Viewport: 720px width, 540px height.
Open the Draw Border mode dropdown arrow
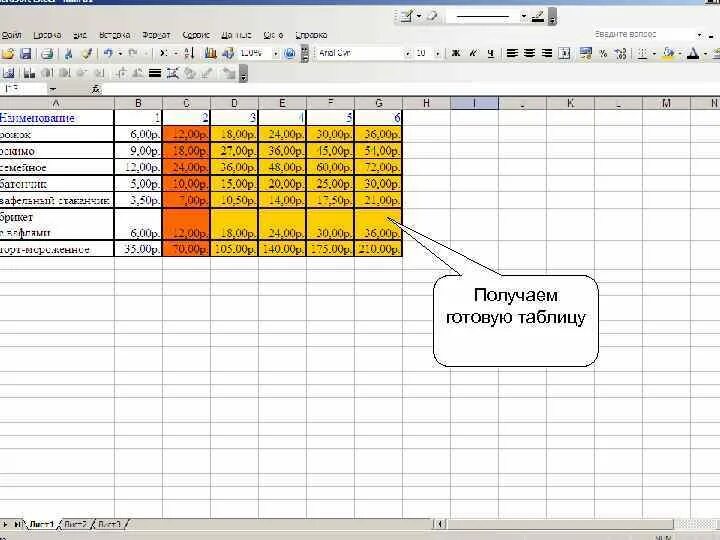click(x=419, y=17)
